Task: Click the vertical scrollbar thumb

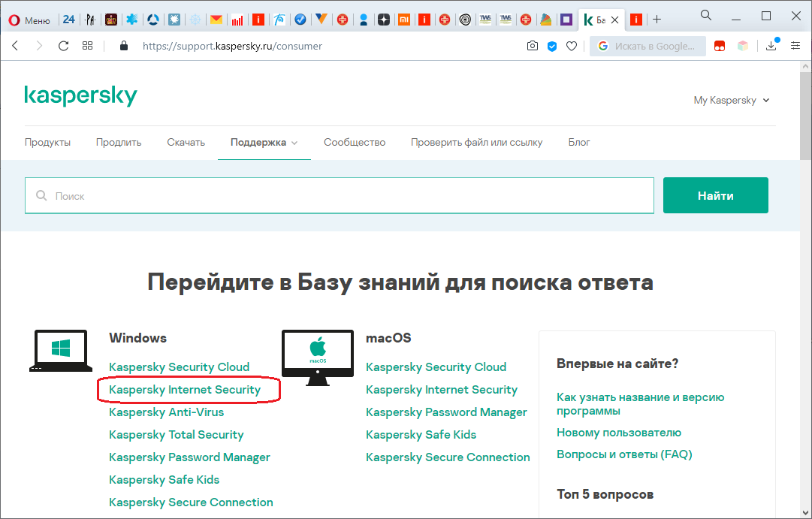Action: (806, 117)
